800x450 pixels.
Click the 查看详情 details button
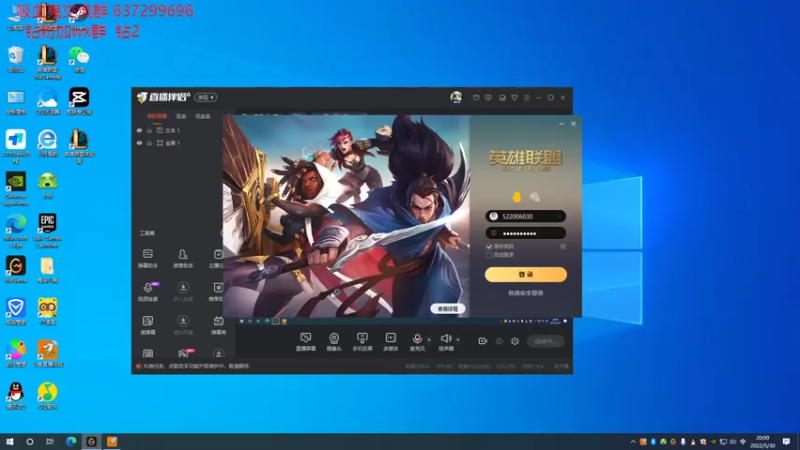coord(447,309)
